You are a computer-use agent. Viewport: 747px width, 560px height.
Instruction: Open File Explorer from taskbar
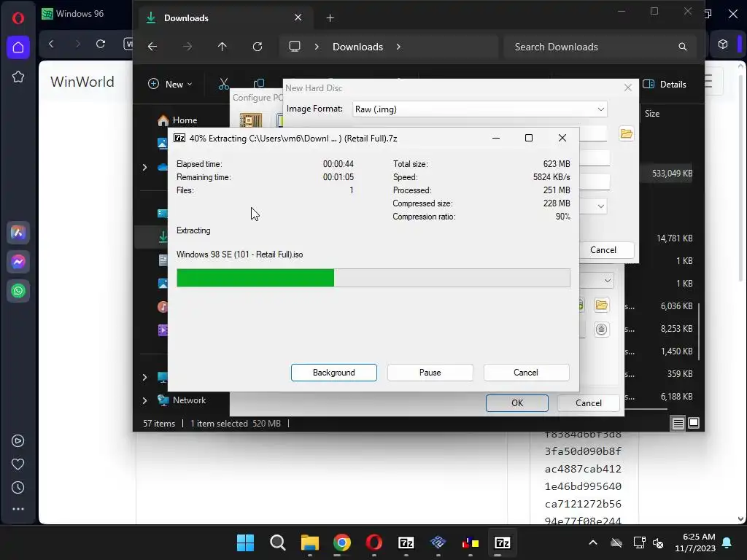(x=309, y=542)
